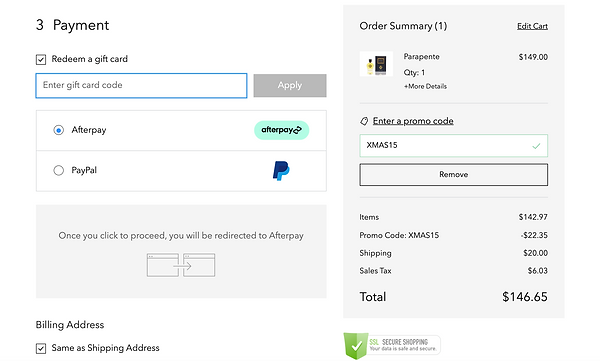Click the Afterpay logo badge
The width and height of the screenshot is (600, 361).
(x=281, y=130)
